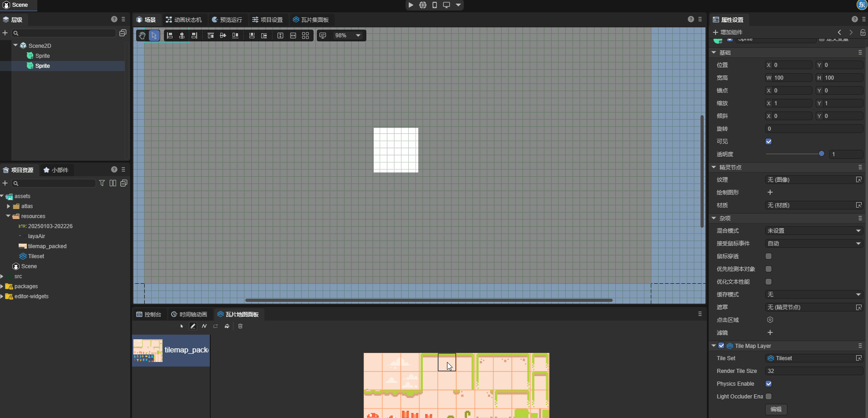Enable the 鼠标穿透 checkbox
Image resolution: width=868 pixels, height=418 pixels.
coord(769,256)
